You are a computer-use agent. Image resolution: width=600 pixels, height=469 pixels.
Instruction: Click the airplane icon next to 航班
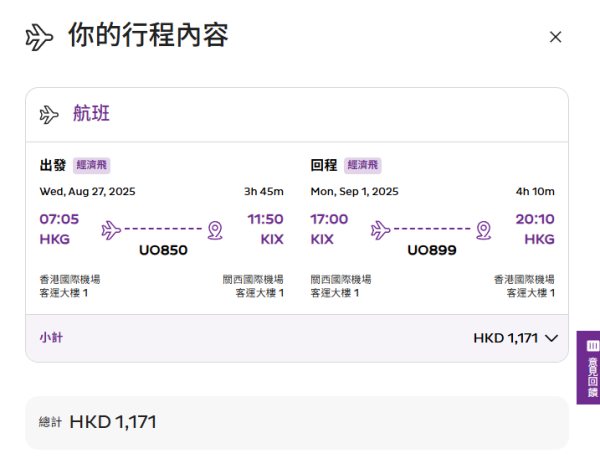pos(49,114)
